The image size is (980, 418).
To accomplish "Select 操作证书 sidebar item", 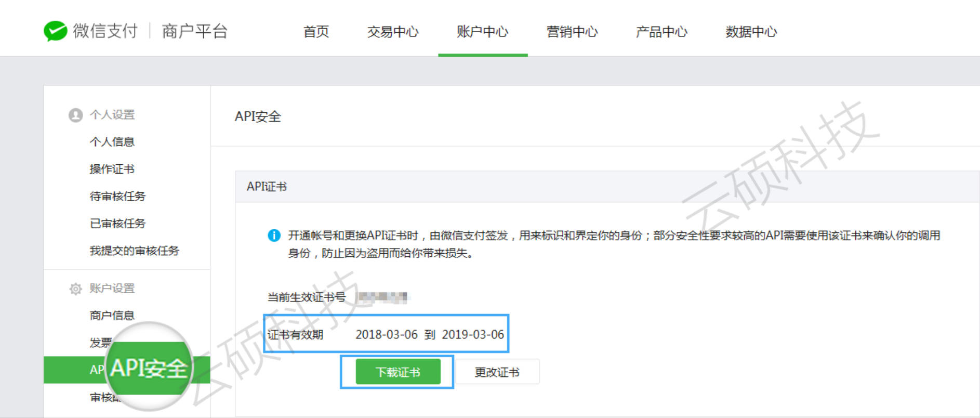I will pos(112,169).
